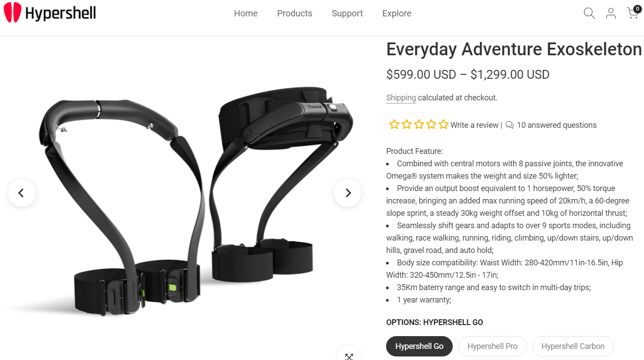
Task: Click the five-star rating
Action: pos(419,125)
